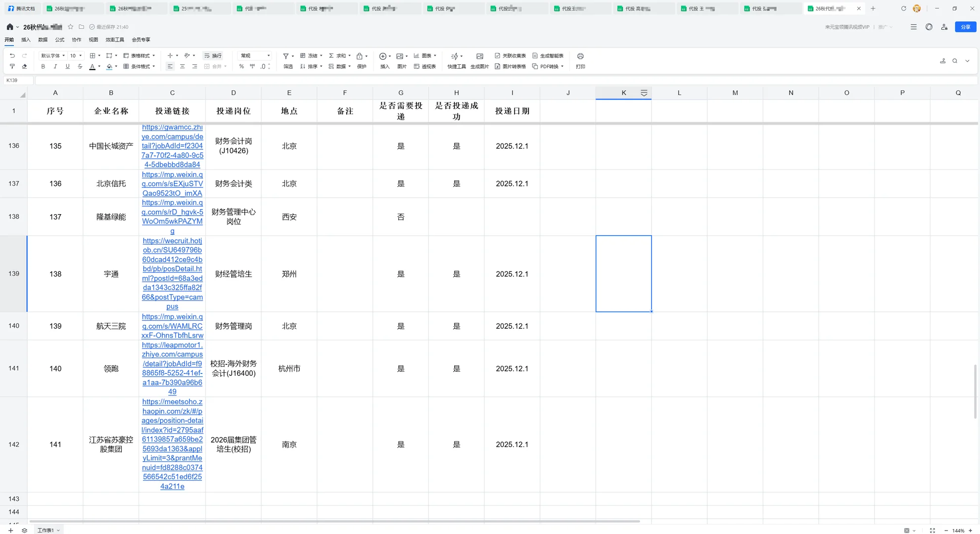Switch to the 数据 (Data) menu tab
This screenshot has width=980, height=534.
tap(43, 40)
